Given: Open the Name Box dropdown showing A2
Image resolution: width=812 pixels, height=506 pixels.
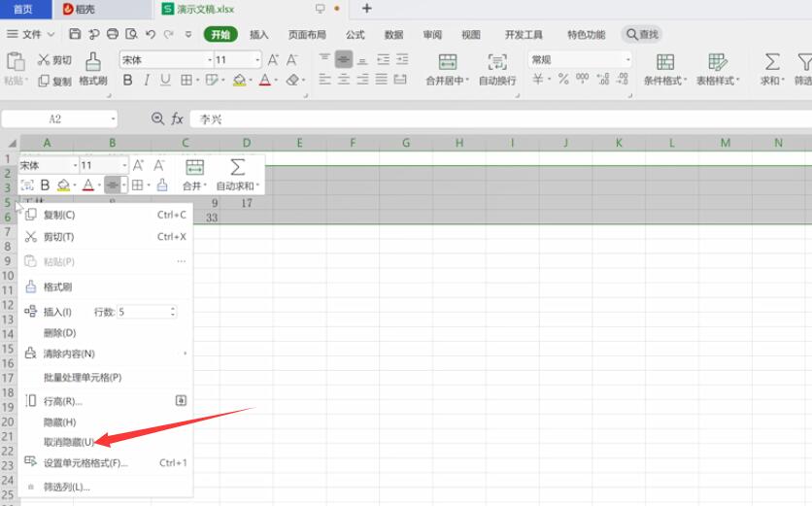Looking at the screenshot, I should click(113, 119).
